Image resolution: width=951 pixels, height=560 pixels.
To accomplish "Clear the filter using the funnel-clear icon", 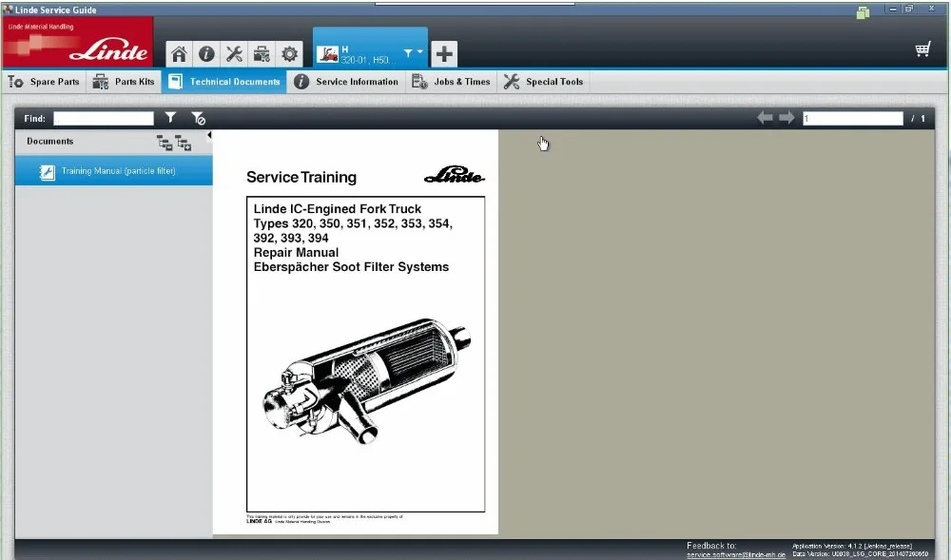I will click(x=198, y=117).
